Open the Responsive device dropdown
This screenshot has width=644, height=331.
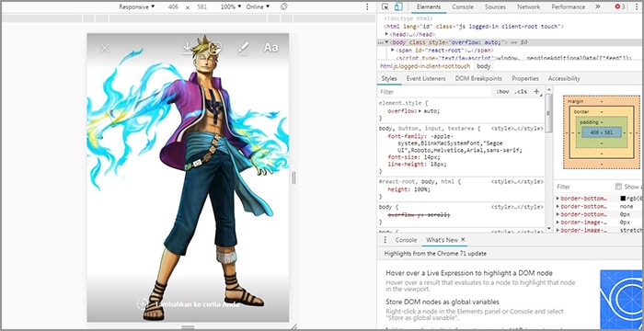point(137,7)
